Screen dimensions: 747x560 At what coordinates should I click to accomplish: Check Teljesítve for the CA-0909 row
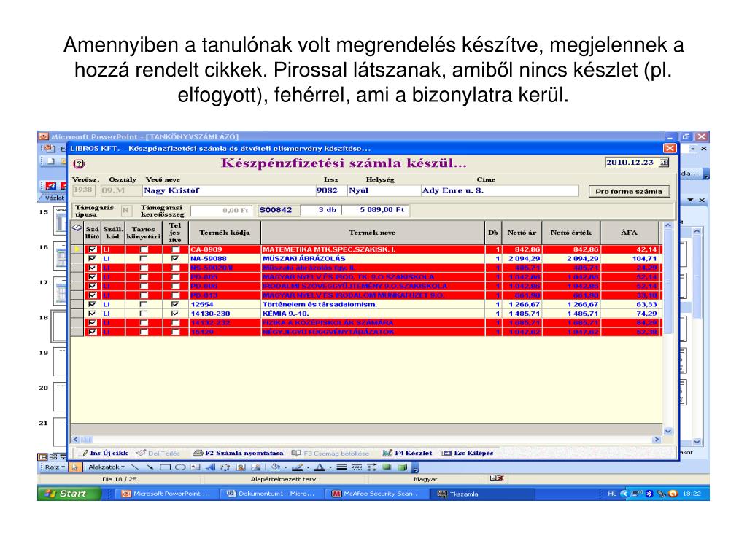(x=175, y=249)
